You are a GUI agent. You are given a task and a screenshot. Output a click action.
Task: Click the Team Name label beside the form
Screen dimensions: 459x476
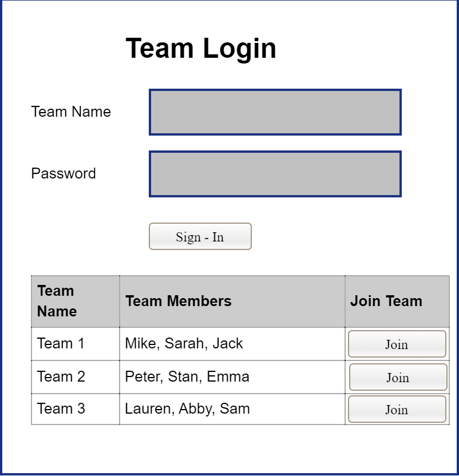pyautogui.click(x=71, y=112)
